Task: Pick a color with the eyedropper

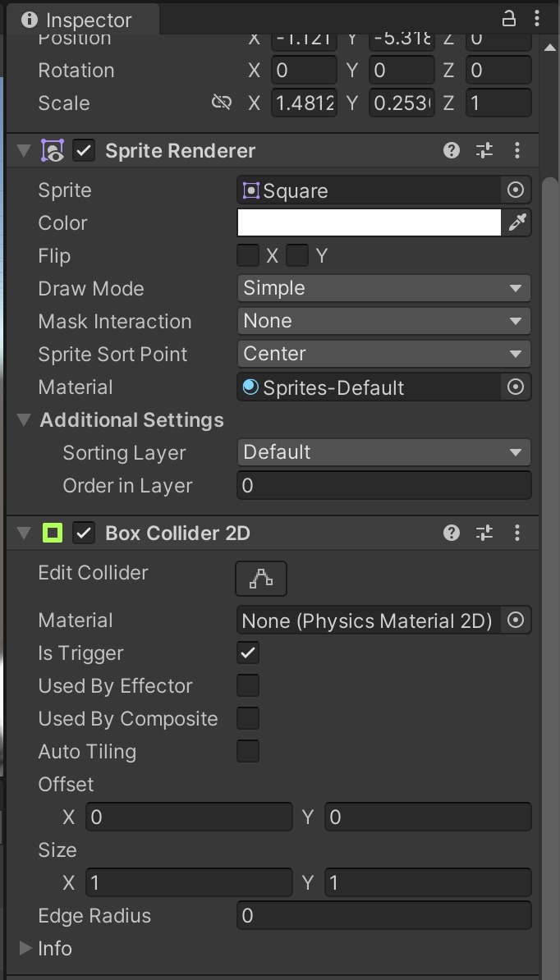Action: pyautogui.click(x=517, y=222)
